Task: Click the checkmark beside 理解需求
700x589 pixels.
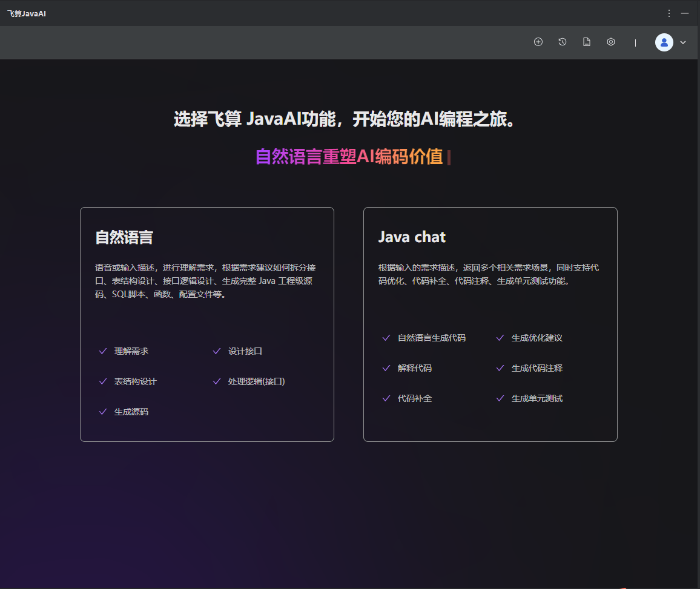Action: pos(103,351)
